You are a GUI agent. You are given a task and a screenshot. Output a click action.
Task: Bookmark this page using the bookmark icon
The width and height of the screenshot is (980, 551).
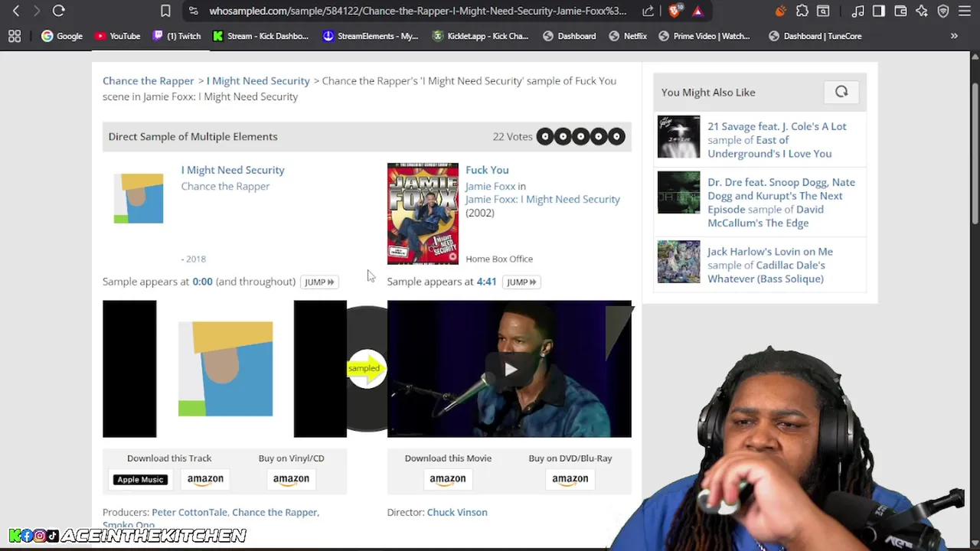click(165, 11)
